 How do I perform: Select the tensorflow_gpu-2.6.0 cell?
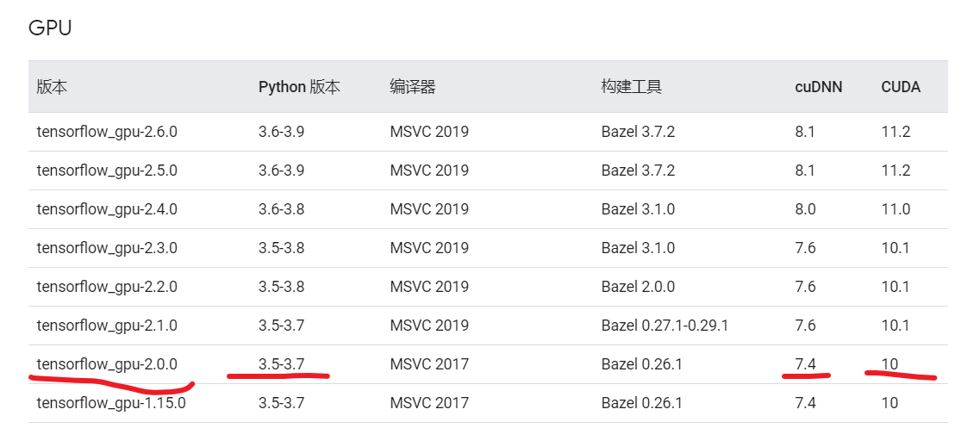coord(107,132)
